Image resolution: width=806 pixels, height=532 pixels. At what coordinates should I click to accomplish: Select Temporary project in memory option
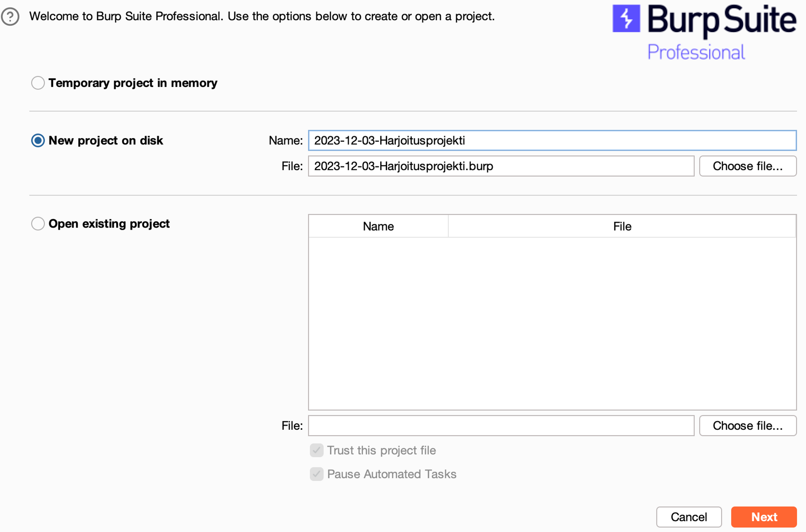pyautogui.click(x=38, y=83)
